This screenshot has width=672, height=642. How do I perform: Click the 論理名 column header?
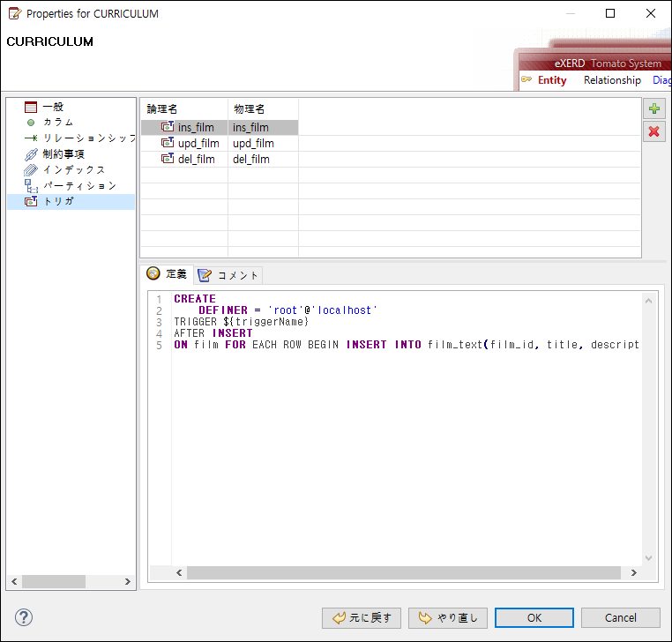[184, 109]
